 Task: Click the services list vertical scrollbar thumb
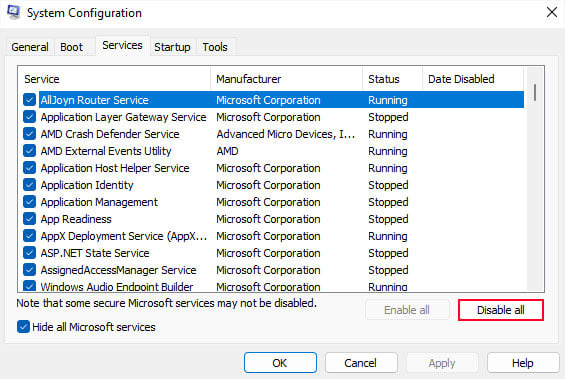(x=535, y=92)
